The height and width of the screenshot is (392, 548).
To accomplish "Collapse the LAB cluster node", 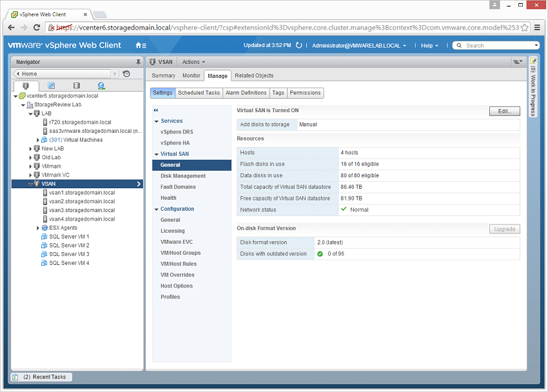I will (x=30, y=113).
